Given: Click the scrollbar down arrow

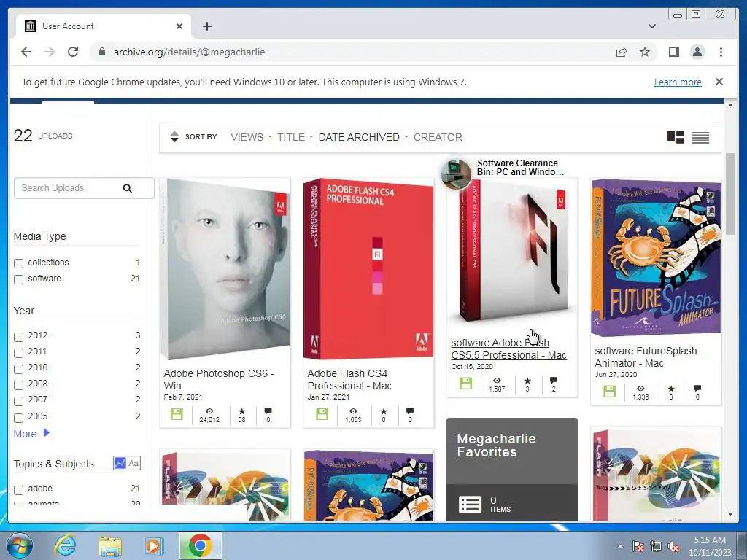Looking at the screenshot, I should (730, 514).
